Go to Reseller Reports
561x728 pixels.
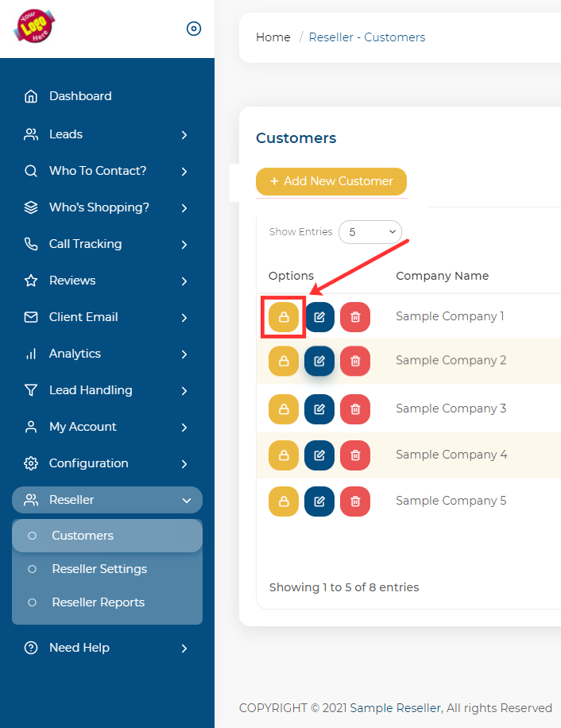(x=98, y=602)
